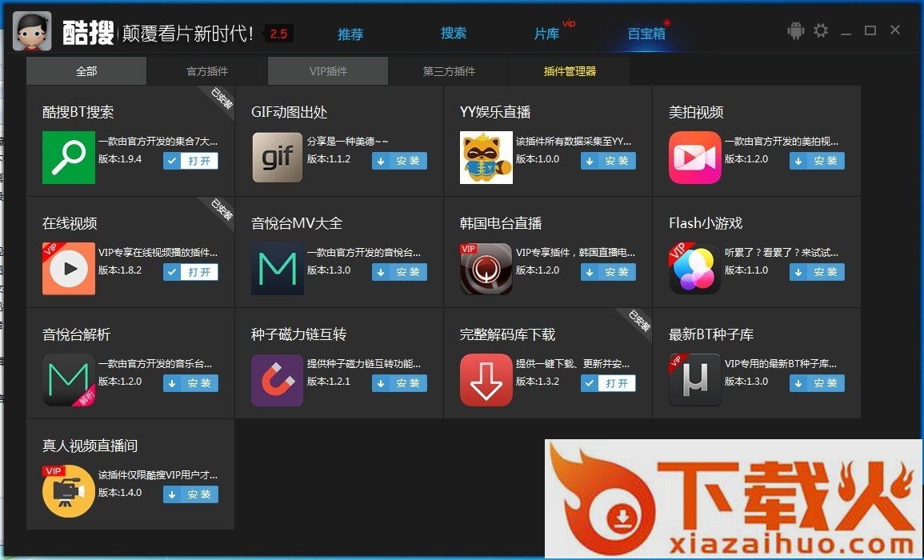Click the 真人视频直播间 camera icon
The width and height of the screenshot is (924, 560).
(x=68, y=491)
